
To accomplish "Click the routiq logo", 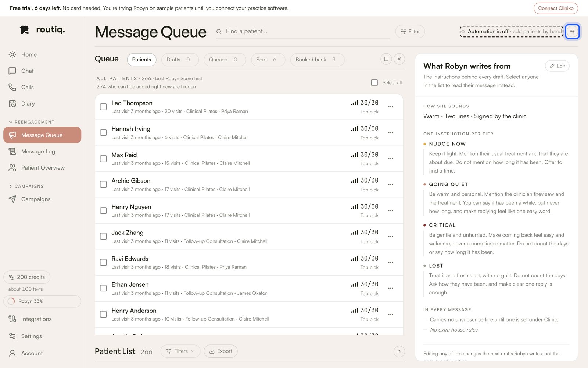I will [x=43, y=30].
